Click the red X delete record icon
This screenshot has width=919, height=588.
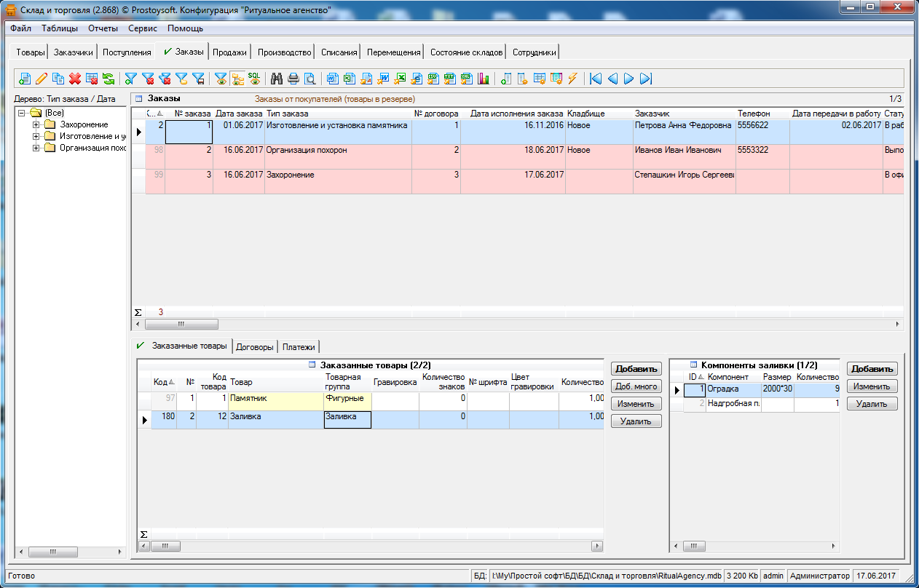point(74,79)
